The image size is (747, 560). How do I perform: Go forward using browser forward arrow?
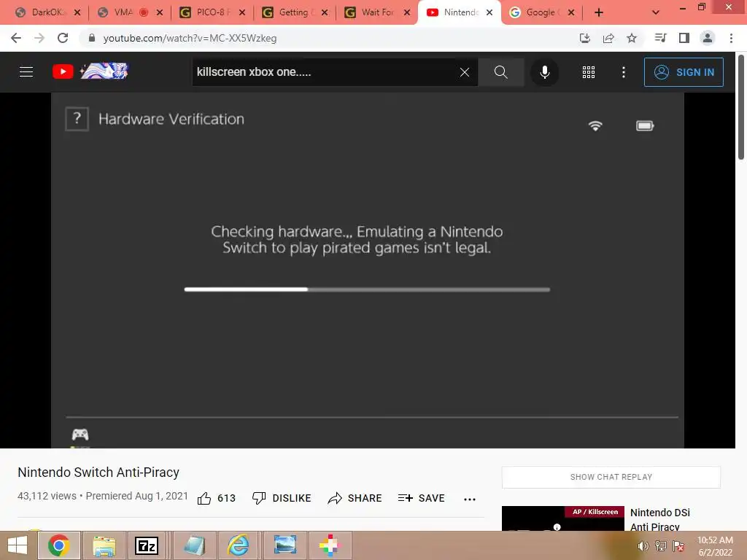(x=39, y=38)
